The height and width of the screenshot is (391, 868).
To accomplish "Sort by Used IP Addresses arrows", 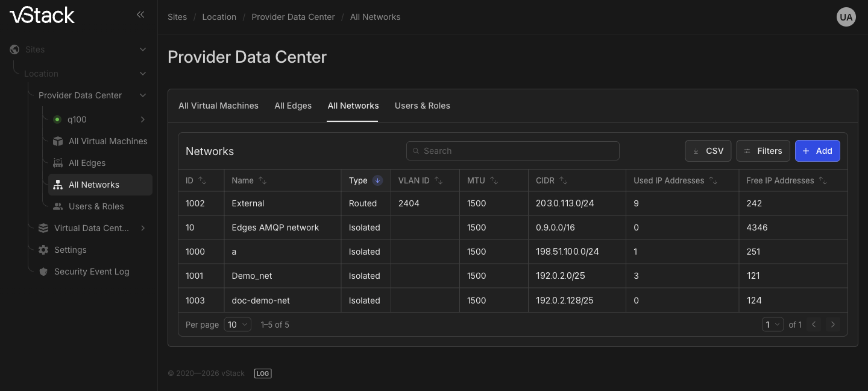I will coord(713,180).
